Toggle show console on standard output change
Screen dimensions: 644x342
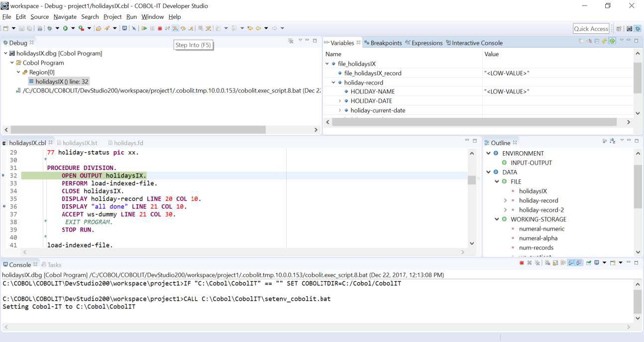coord(571,263)
